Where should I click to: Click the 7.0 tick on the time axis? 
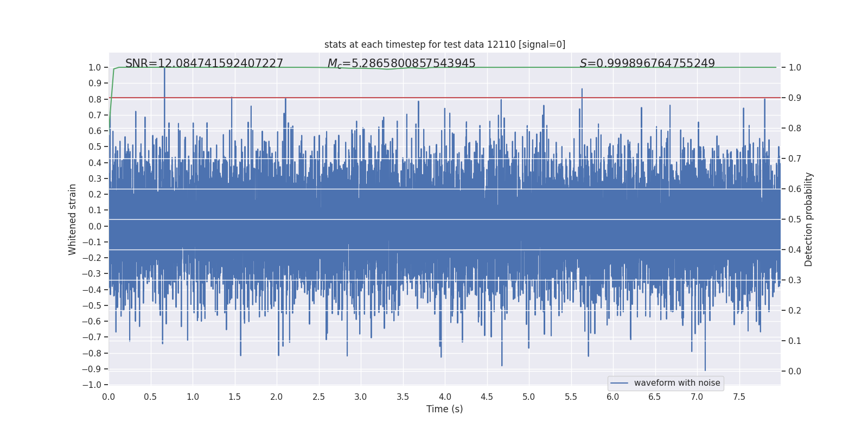[697, 397]
